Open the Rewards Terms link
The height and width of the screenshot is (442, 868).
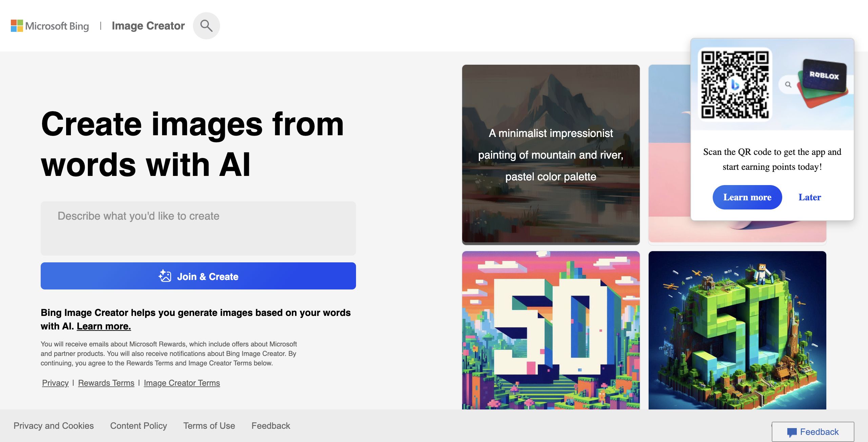tap(106, 383)
